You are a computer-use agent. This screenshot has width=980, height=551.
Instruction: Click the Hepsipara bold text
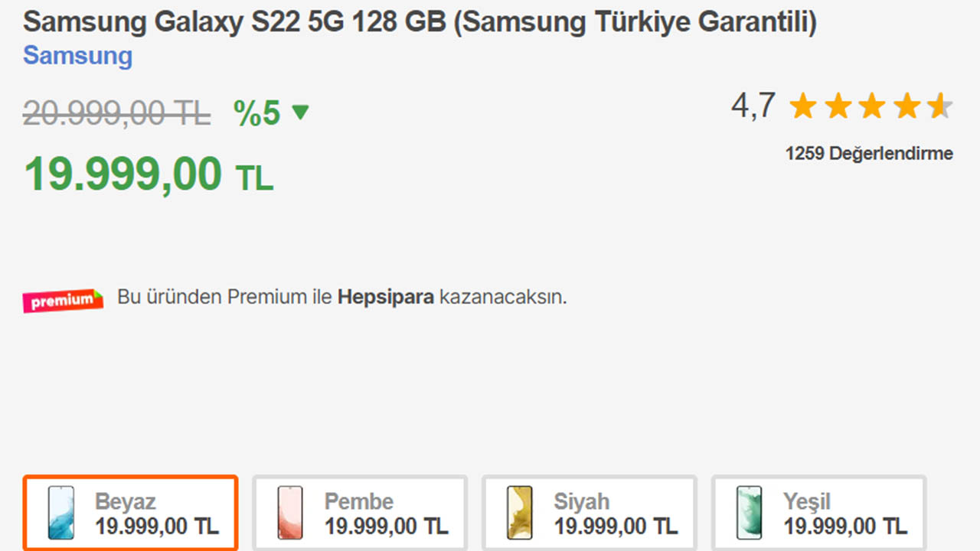(x=386, y=297)
